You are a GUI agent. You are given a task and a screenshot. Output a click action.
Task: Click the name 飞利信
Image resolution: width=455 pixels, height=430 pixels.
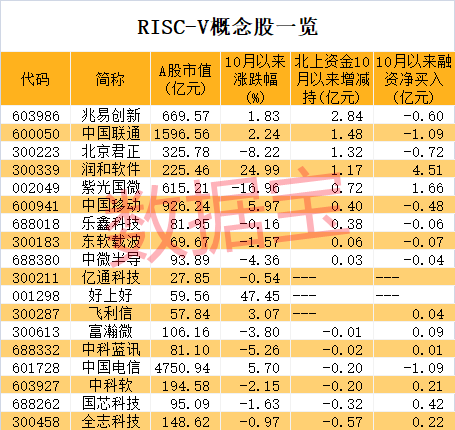[111, 313]
